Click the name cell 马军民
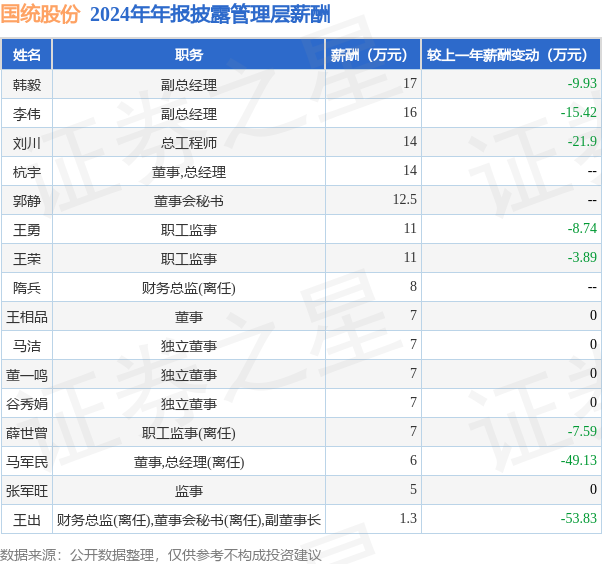 tap(26, 462)
